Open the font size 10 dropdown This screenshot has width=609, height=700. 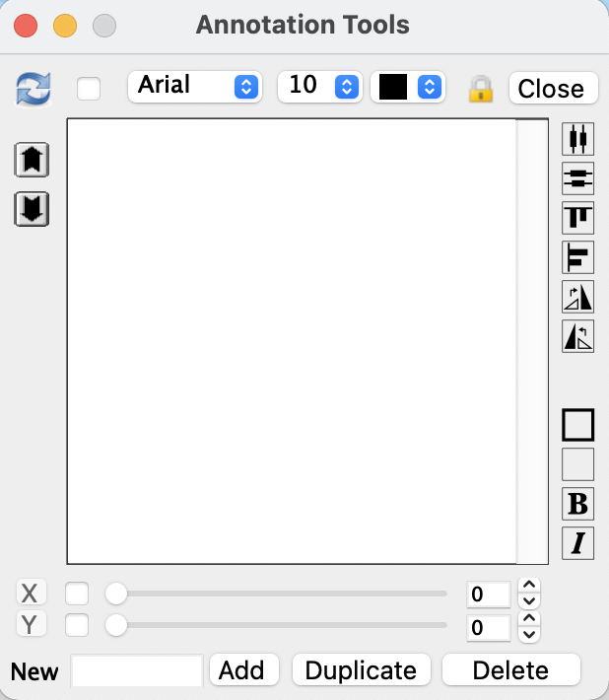click(320, 87)
